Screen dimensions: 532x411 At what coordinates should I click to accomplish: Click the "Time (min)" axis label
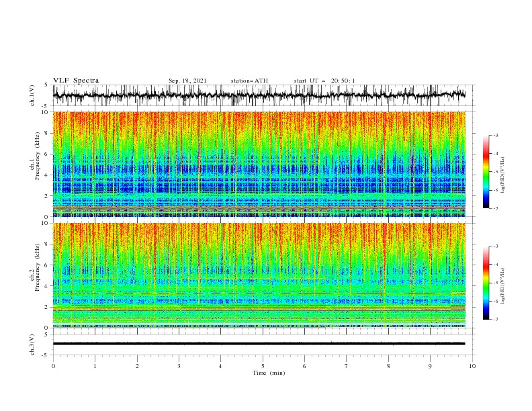(269, 373)
